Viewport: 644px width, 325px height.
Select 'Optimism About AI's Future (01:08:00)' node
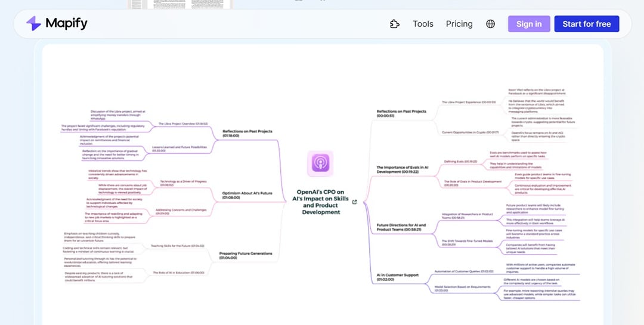tap(247, 195)
